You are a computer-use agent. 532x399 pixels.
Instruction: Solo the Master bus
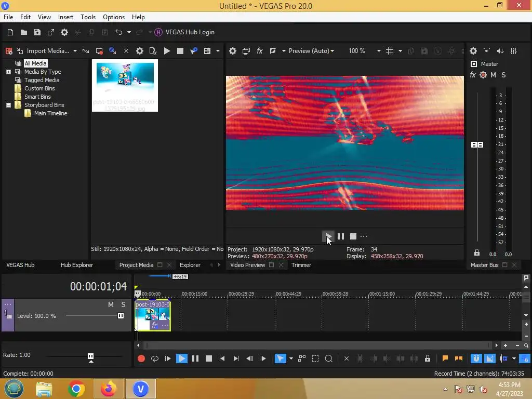(x=503, y=75)
